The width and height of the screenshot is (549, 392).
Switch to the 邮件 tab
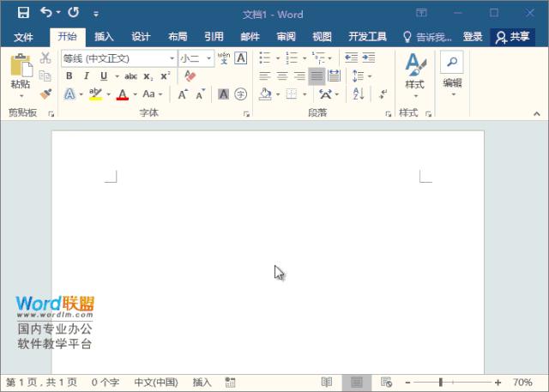click(x=250, y=36)
